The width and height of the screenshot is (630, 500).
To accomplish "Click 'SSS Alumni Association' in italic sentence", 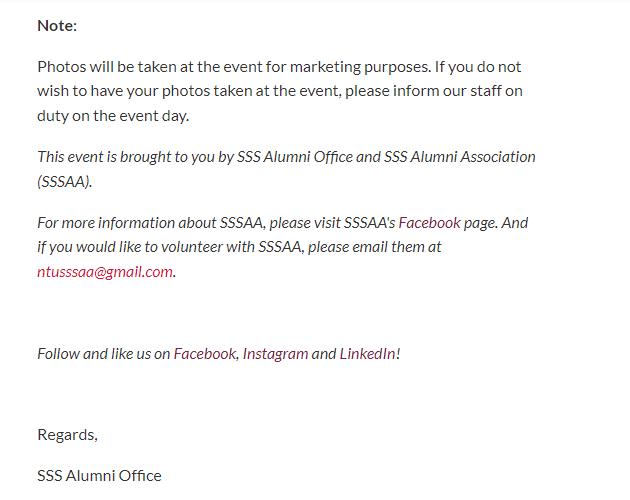I will click(x=459, y=157).
